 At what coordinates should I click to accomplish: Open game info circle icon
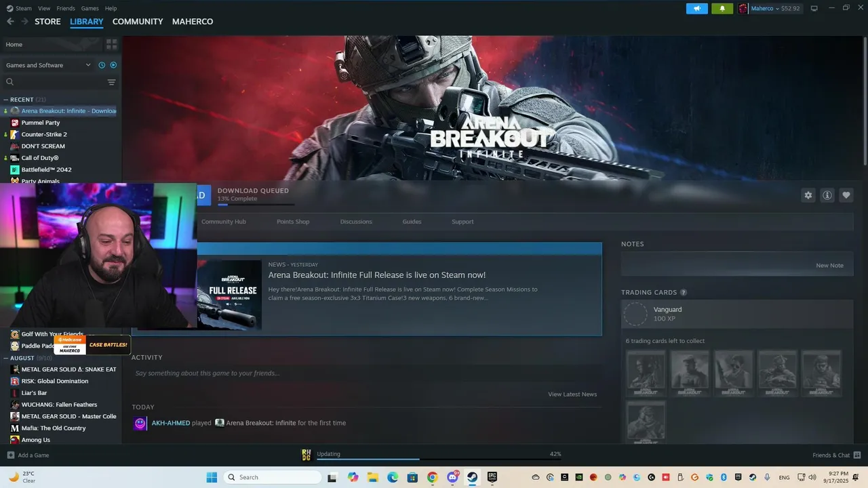827,195
